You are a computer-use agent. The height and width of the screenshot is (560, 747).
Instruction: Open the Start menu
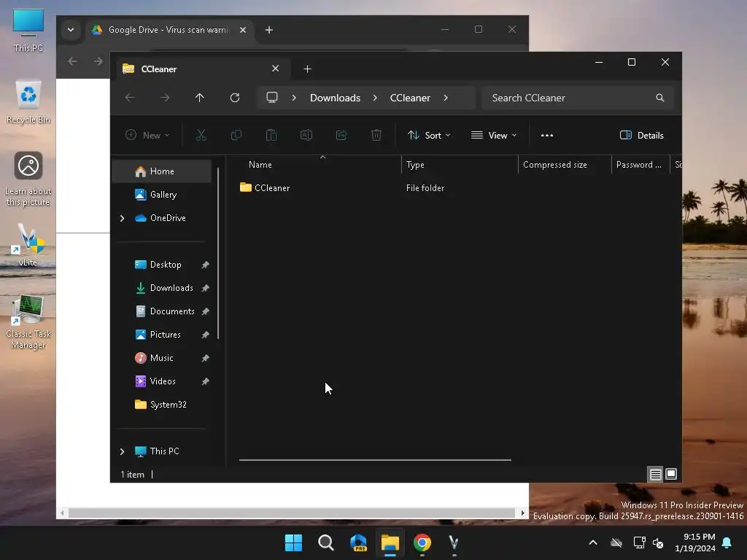pos(293,542)
